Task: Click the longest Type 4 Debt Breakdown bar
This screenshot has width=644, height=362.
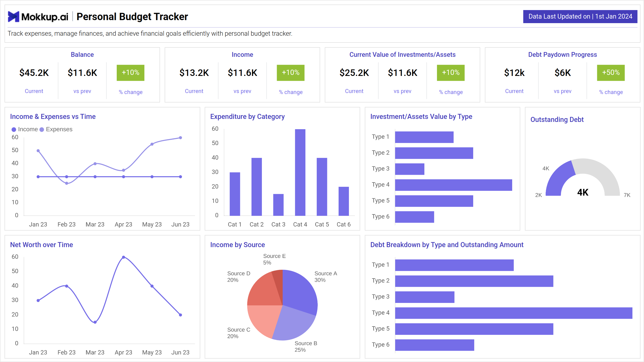Action: tap(514, 313)
